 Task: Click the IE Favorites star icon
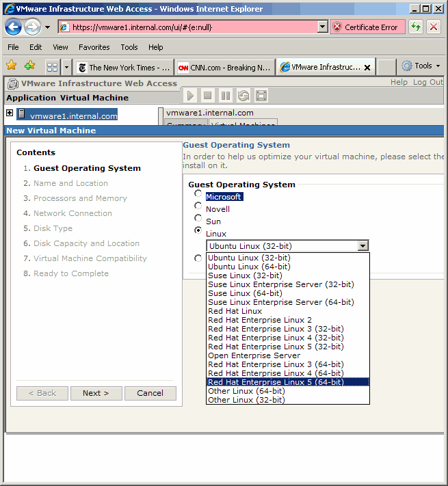12,66
